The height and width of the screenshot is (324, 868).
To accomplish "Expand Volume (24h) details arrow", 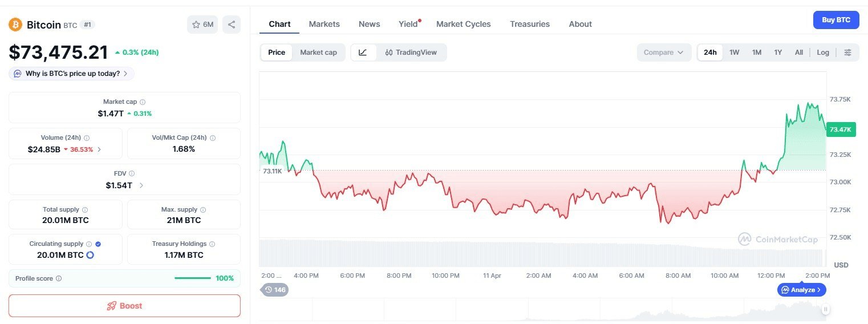I will [x=99, y=149].
